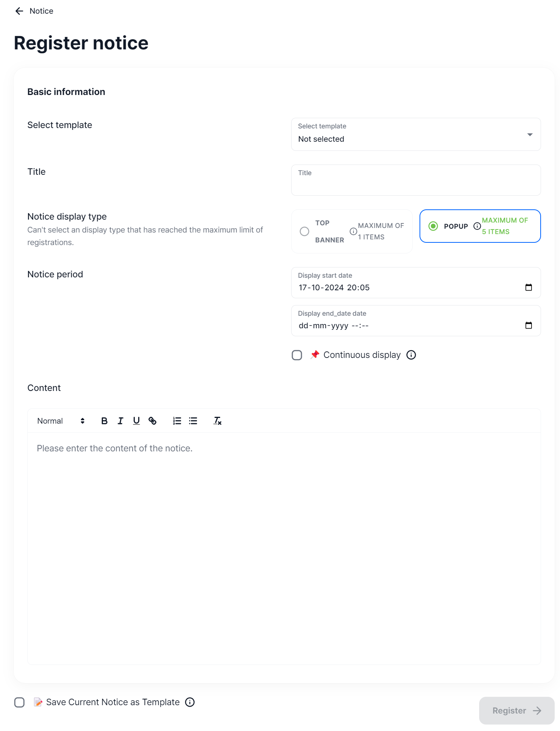
Task: Enable the Continuous display checkbox
Action: (297, 355)
